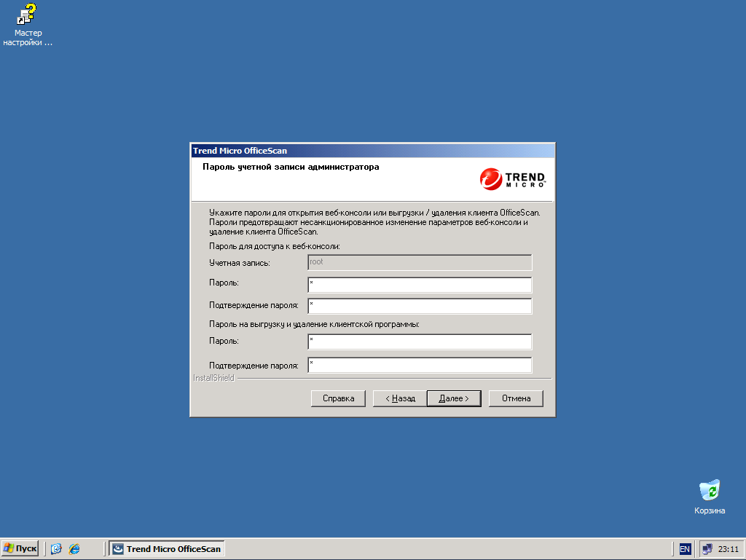This screenshot has height=560, width=746.
Task: Proceed with the Далее button
Action: (x=454, y=398)
